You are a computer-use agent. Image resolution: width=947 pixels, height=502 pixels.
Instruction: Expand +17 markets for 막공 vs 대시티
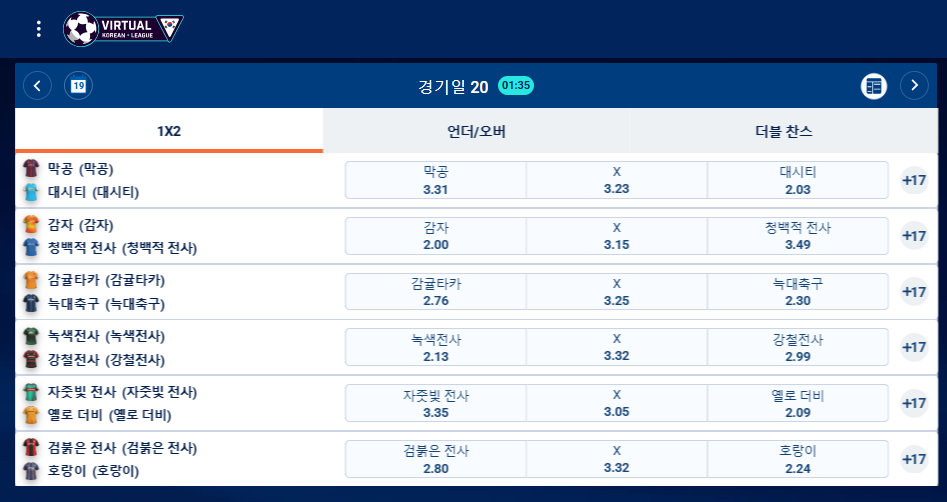(x=914, y=180)
